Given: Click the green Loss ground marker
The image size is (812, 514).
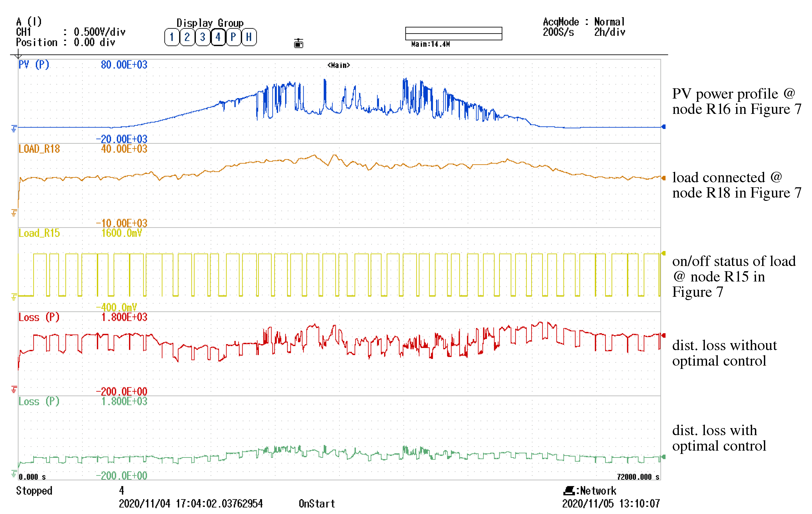Looking at the screenshot, I should [14, 474].
